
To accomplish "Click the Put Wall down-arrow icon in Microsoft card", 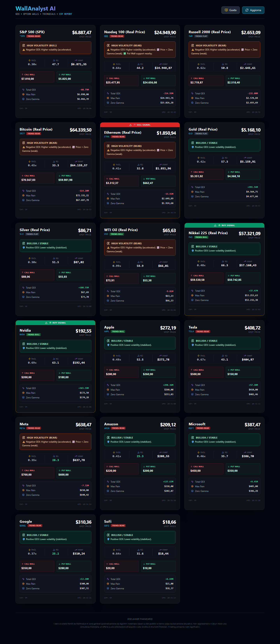I will coord(228,466).
